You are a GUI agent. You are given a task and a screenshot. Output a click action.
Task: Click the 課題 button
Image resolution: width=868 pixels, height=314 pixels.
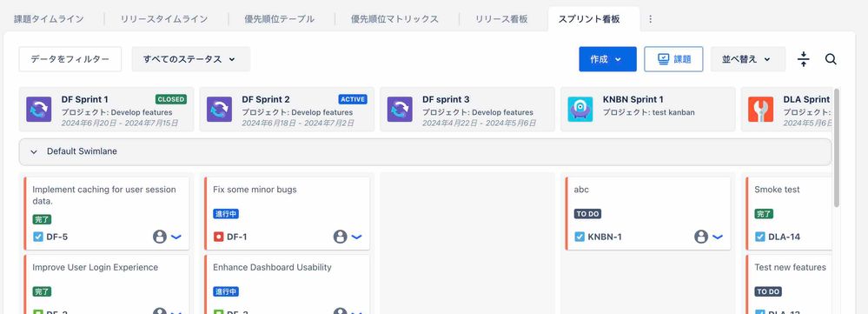[673, 59]
